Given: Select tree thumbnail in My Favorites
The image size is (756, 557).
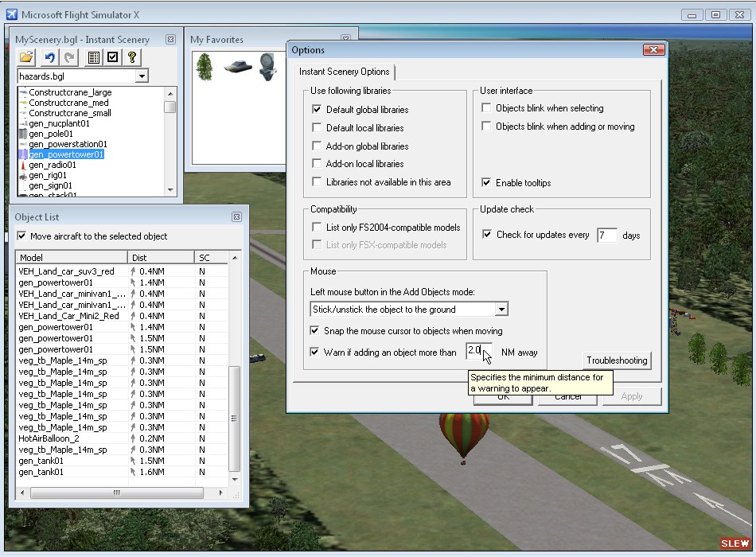Looking at the screenshot, I should [x=205, y=67].
